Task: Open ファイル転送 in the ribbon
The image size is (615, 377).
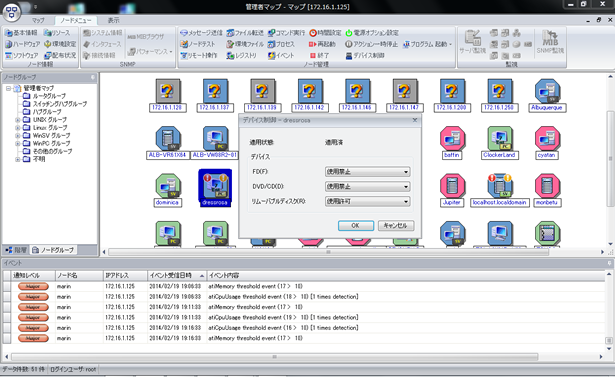Action: coord(245,33)
